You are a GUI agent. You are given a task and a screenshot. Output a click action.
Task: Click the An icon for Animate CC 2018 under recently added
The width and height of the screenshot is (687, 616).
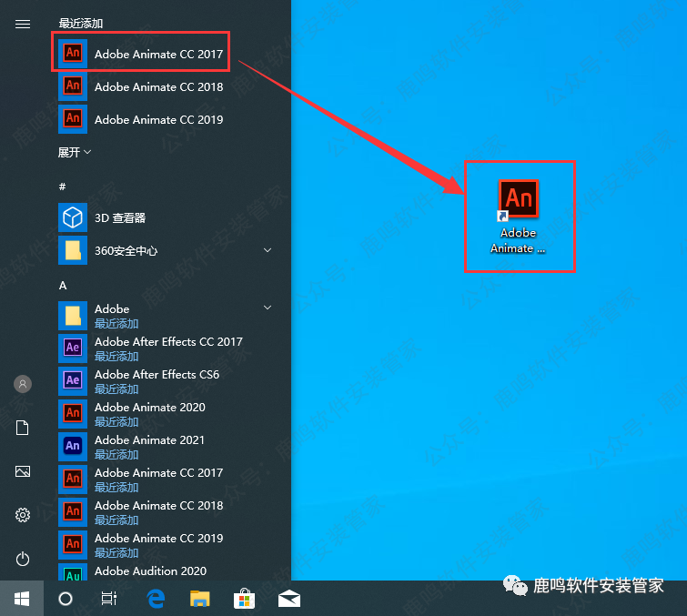[x=73, y=86]
